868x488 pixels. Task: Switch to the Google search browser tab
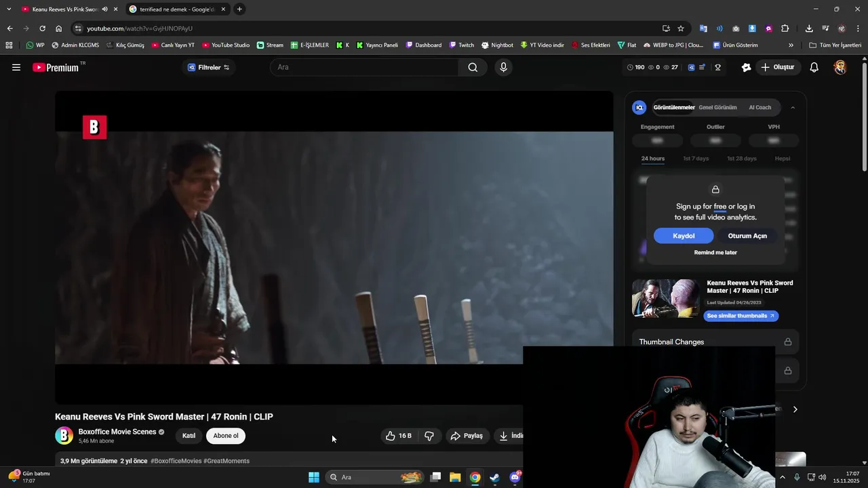178,9
